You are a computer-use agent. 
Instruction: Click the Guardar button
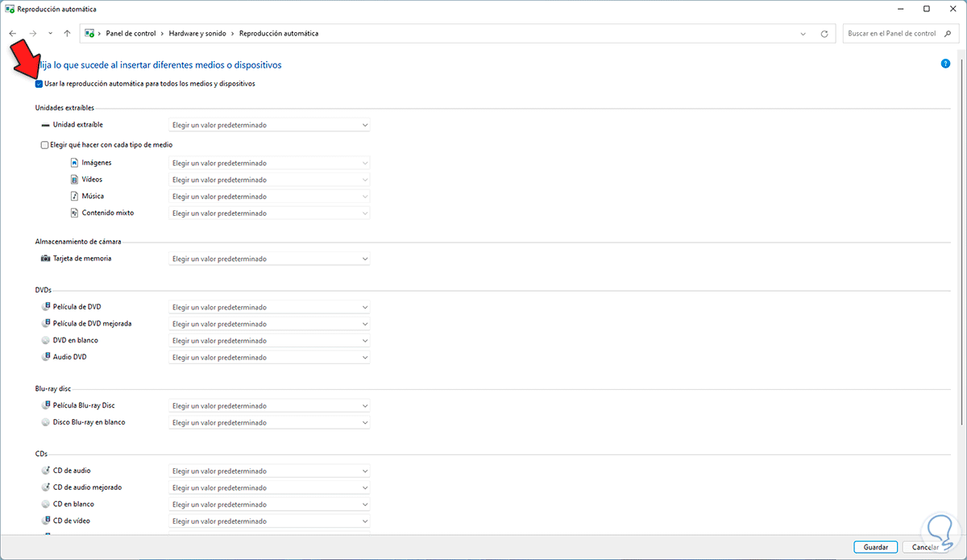coord(875,547)
